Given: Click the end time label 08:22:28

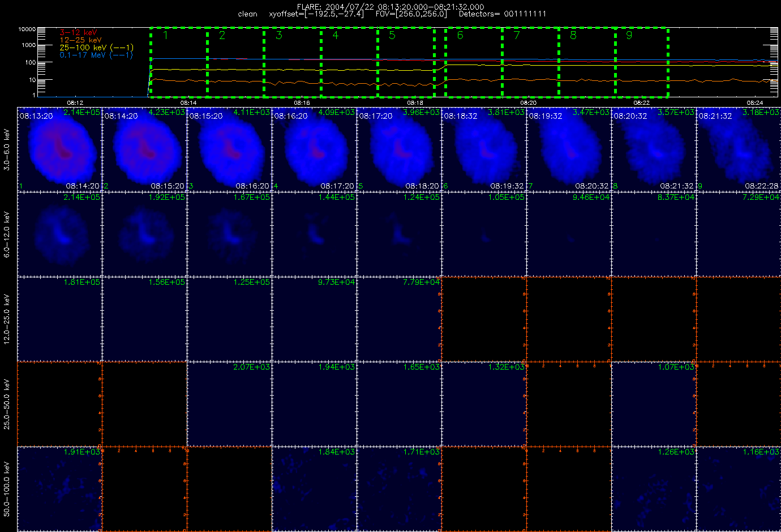Looking at the screenshot, I should tap(762, 186).
